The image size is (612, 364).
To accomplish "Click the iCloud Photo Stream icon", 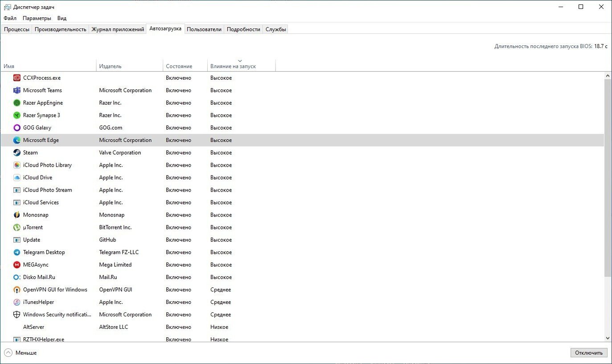I will 17,190.
